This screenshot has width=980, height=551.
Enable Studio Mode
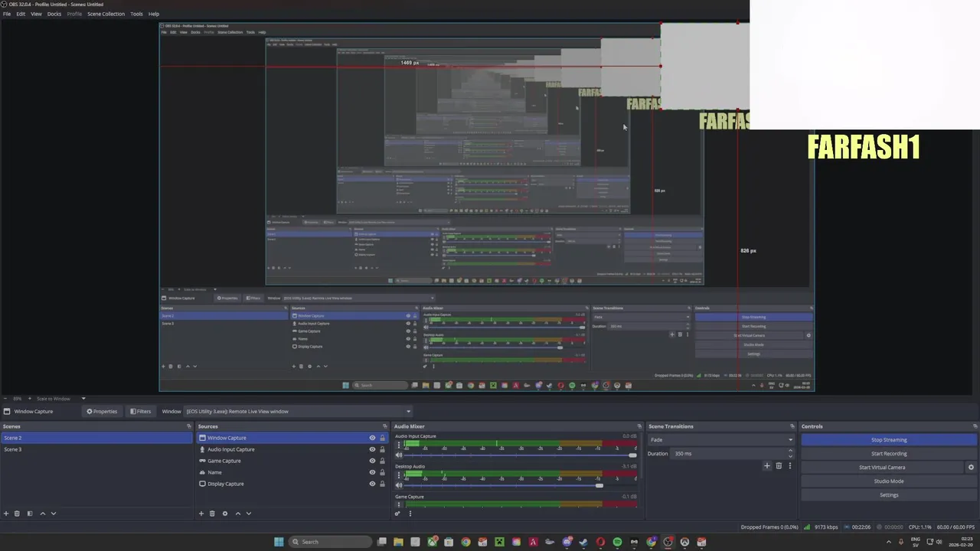coord(889,481)
